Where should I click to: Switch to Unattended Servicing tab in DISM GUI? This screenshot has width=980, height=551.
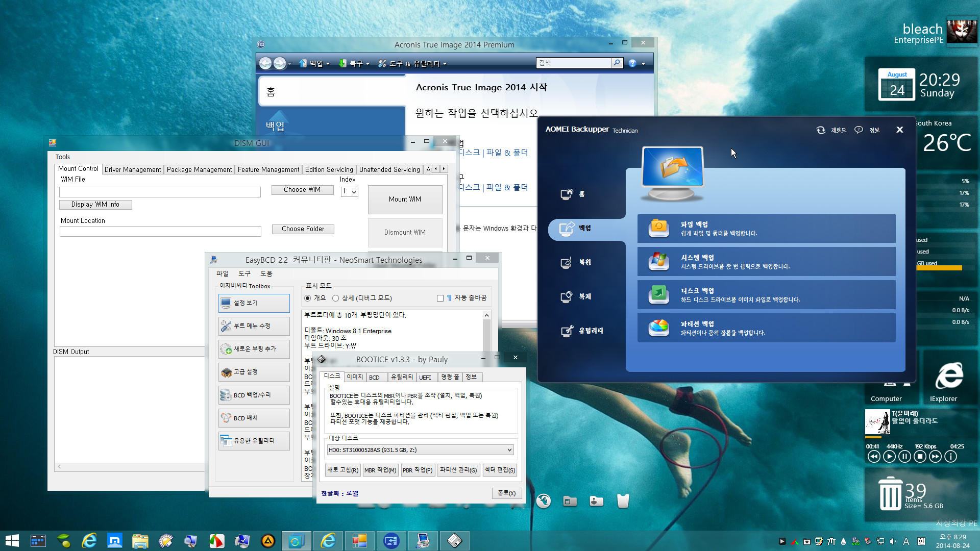point(389,169)
